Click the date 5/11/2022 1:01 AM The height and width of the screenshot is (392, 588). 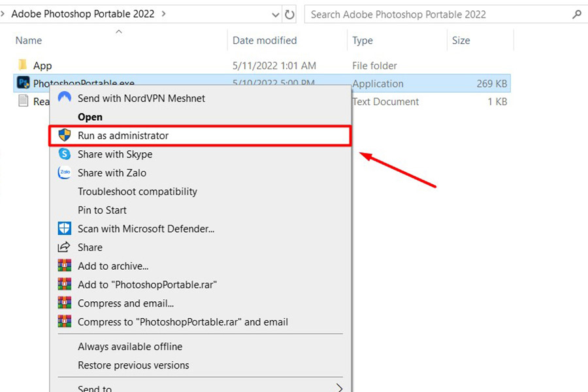click(x=274, y=65)
